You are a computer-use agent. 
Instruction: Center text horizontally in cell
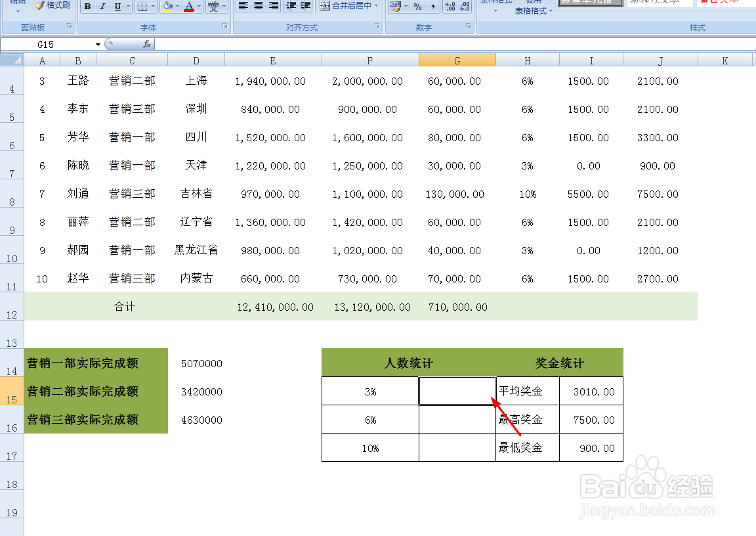coord(259,6)
